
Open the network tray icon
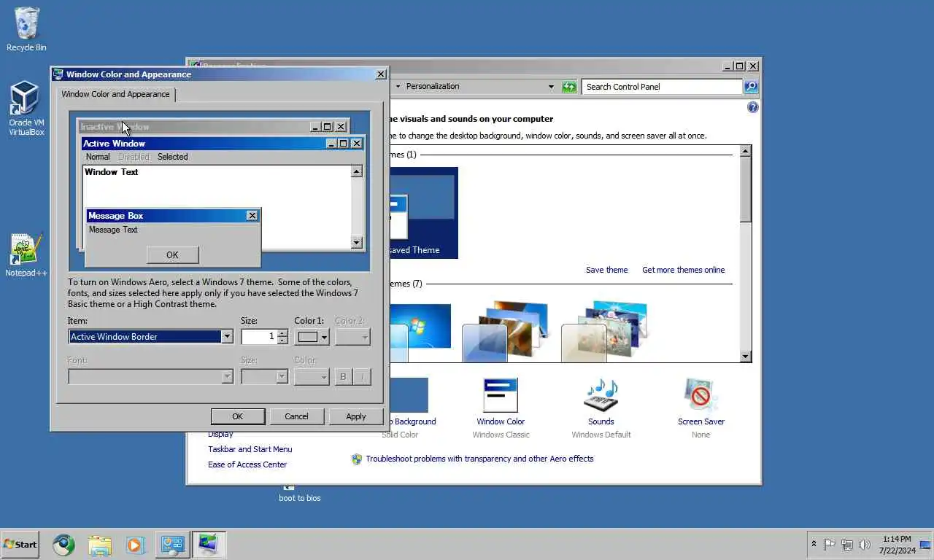847,544
